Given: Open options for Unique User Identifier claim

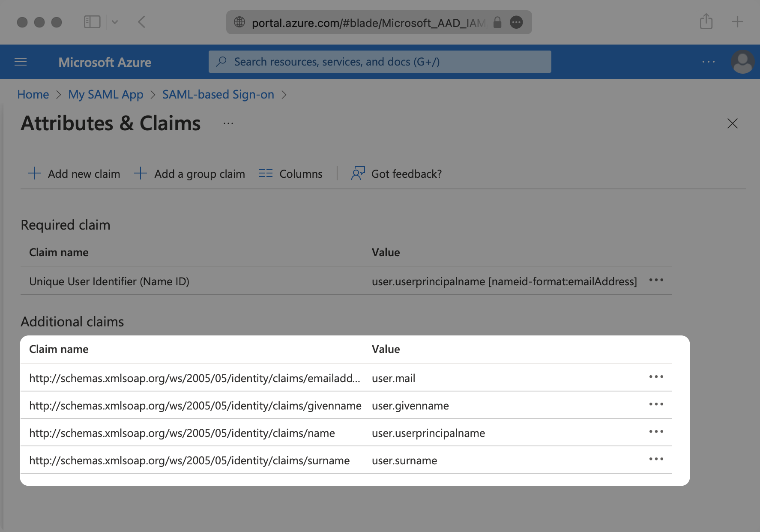Looking at the screenshot, I should [656, 280].
